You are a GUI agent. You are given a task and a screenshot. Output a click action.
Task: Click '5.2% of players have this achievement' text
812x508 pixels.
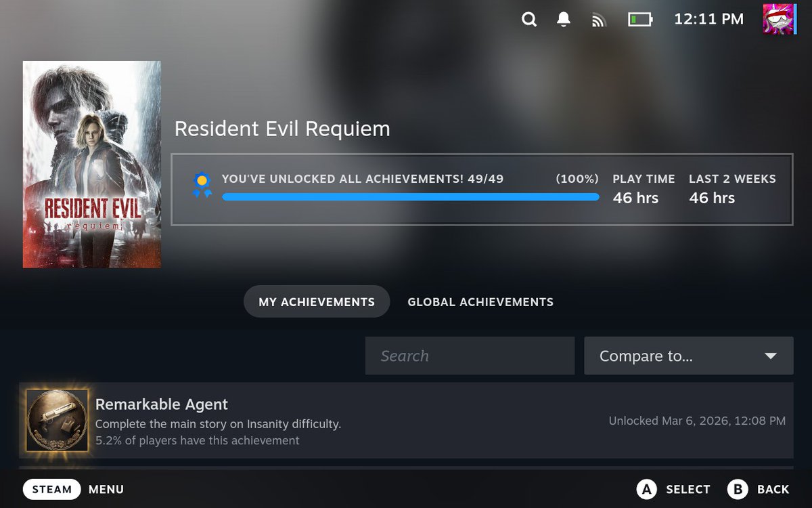(197, 440)
